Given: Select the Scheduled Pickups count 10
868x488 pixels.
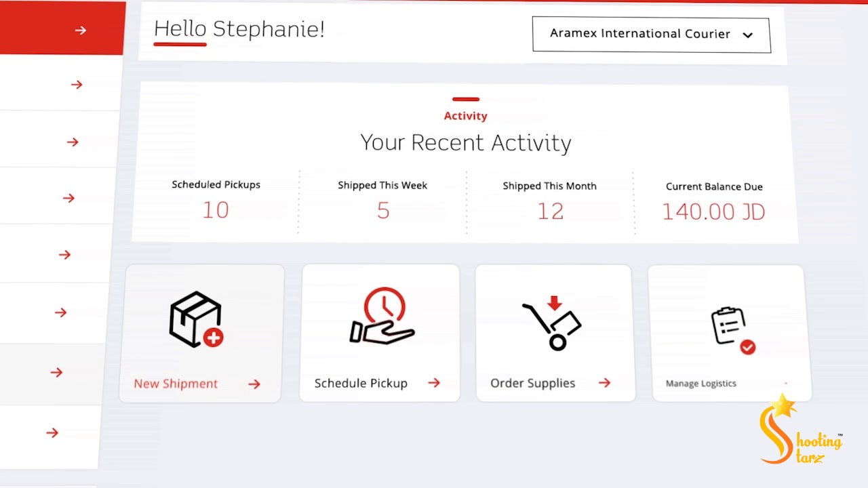Looking at the screenshot, I should (216, 210).
